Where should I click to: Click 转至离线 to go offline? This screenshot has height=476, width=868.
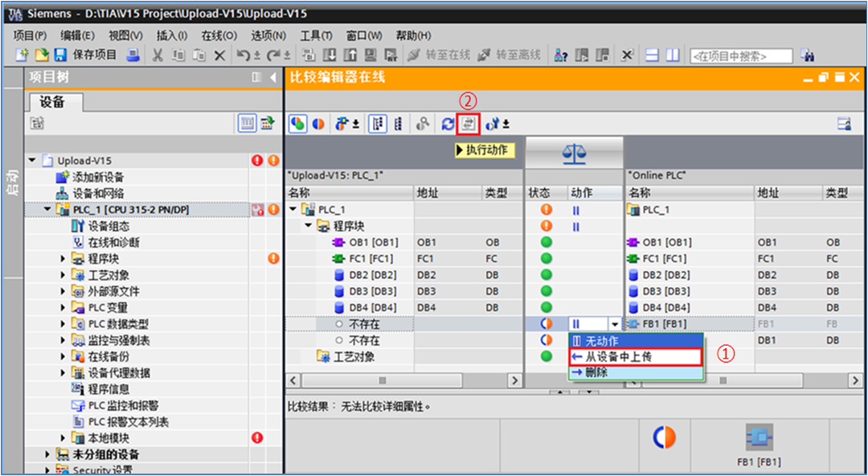509,55
